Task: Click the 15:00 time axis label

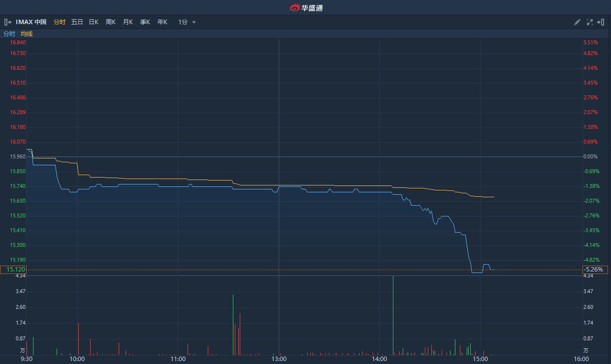Action: [480, 359]
